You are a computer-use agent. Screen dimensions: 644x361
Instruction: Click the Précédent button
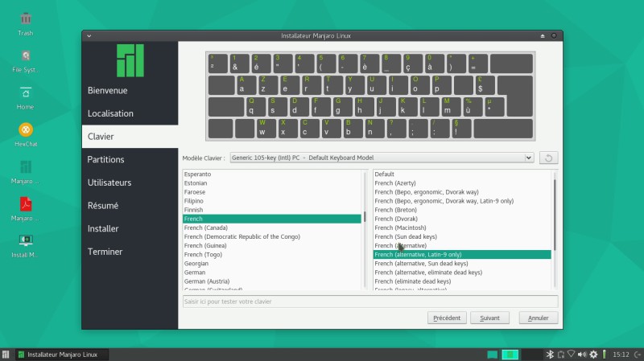pyautogui.click(x=447, y=318)
